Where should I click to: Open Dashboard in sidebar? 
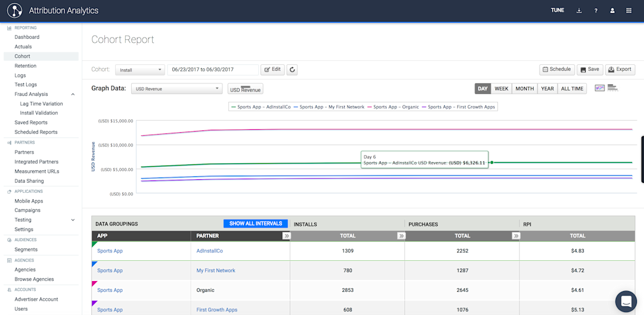pyautogui.click(x=27, y=37)
